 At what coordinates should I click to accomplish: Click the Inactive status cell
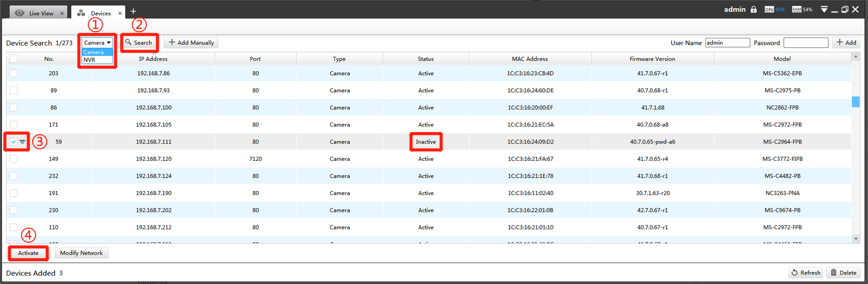pyautogui.click(x=426, y=142)
